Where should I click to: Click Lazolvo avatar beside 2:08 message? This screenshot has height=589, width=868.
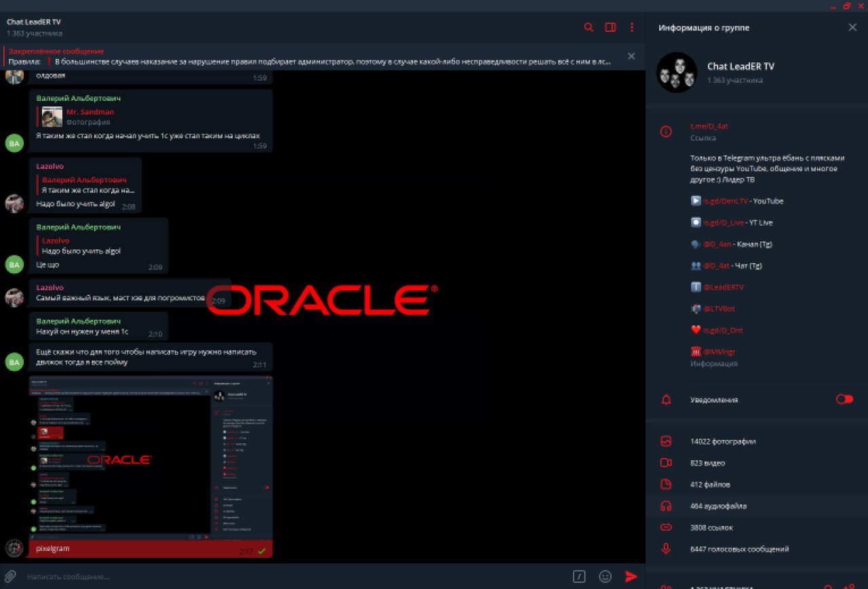click(15, 203)
